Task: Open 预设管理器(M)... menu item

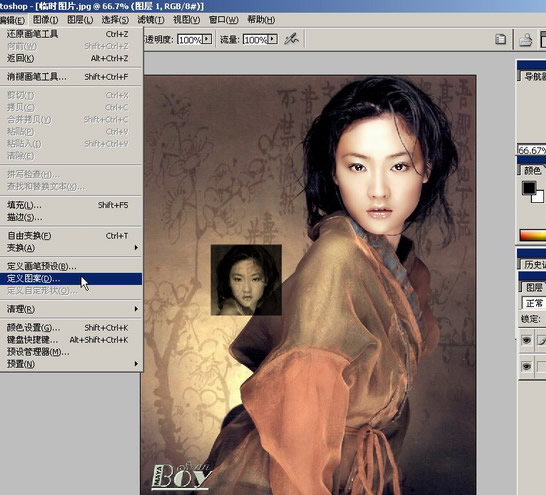Action: (71, 352)
